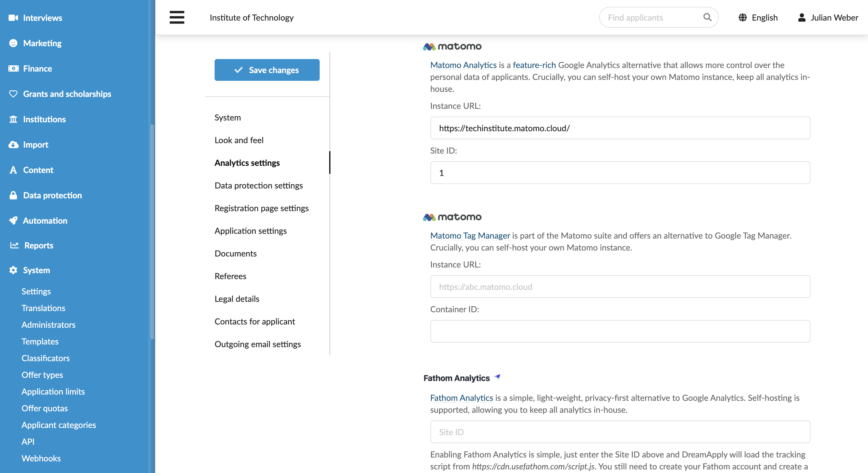Open the Fathom Analytics link
The image size is (868, 473).
[x=462, y=398]
